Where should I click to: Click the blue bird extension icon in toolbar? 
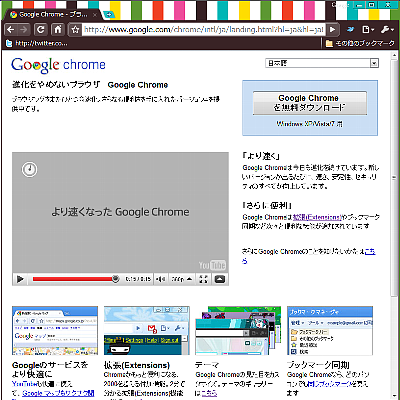[350, 30]
